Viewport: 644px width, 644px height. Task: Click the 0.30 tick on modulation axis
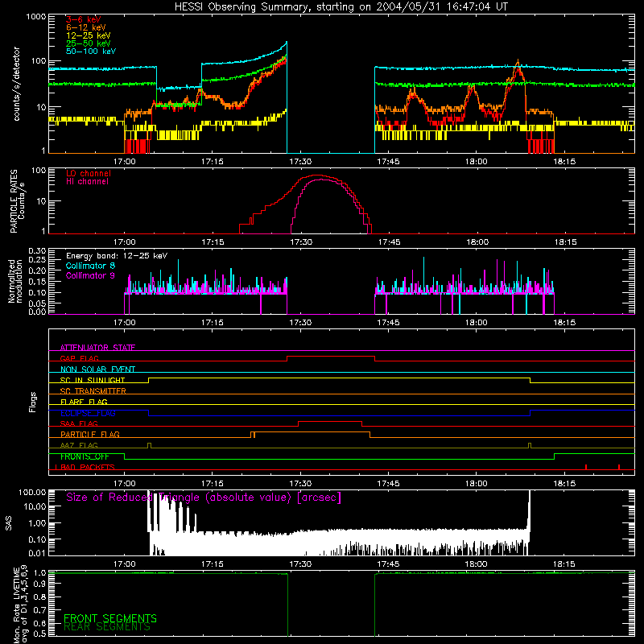[37, 251]
